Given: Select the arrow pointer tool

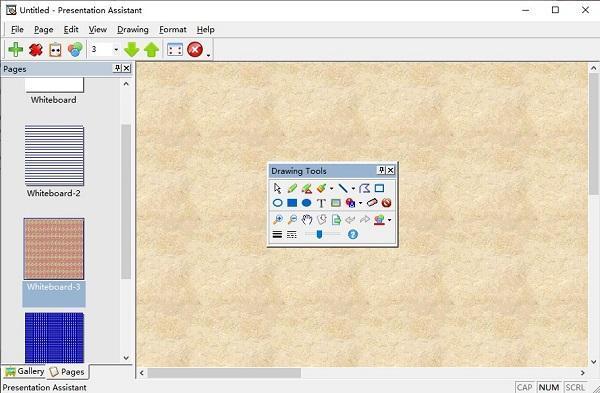Looking at the screenshot, I should (277, 188).
